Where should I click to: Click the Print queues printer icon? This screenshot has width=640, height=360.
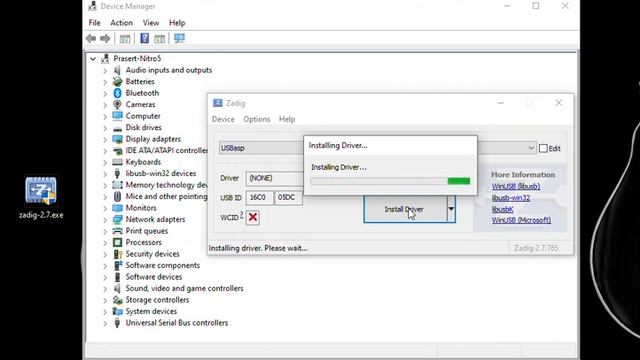click(x=118, y=231)
